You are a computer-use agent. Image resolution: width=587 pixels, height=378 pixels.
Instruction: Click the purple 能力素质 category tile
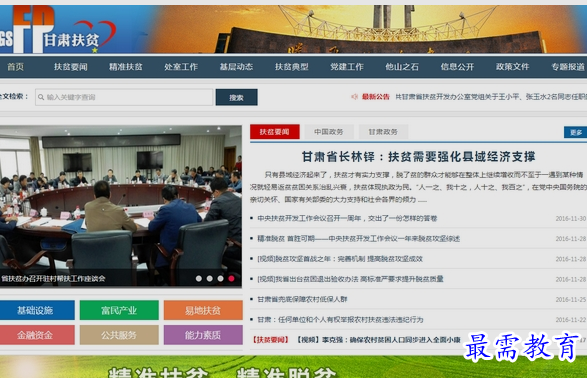point(203,335)
